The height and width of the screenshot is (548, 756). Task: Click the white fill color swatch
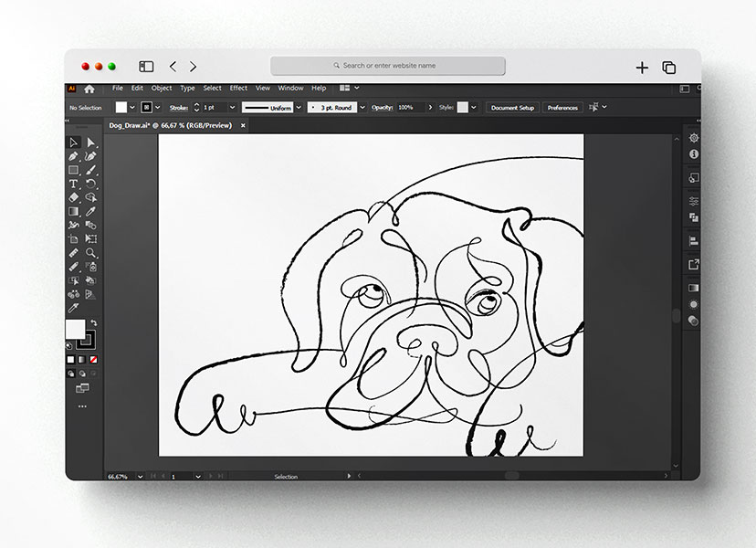(74, 329)
